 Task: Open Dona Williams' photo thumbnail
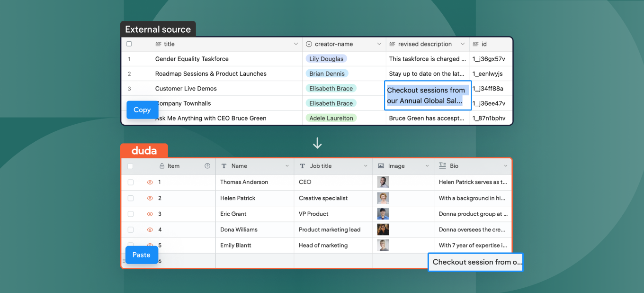[x=383, y=229]
